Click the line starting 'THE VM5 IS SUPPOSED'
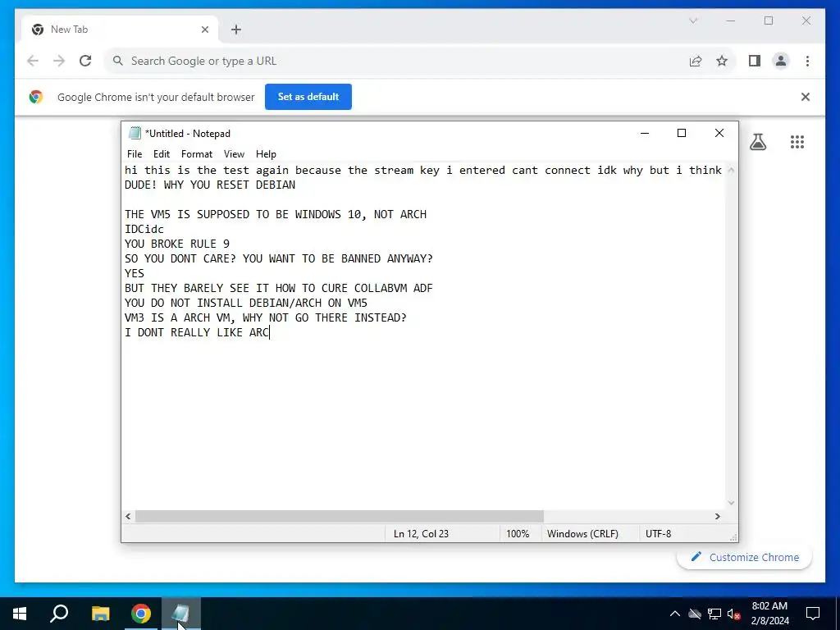The height and width of the screenshot is (630, 840). (x=276, y=214)
